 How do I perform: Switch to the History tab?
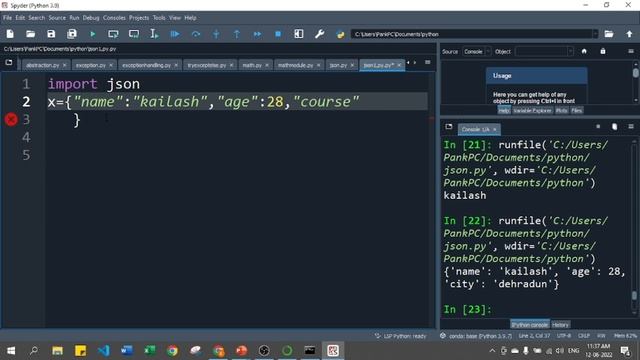pos(560,324)
